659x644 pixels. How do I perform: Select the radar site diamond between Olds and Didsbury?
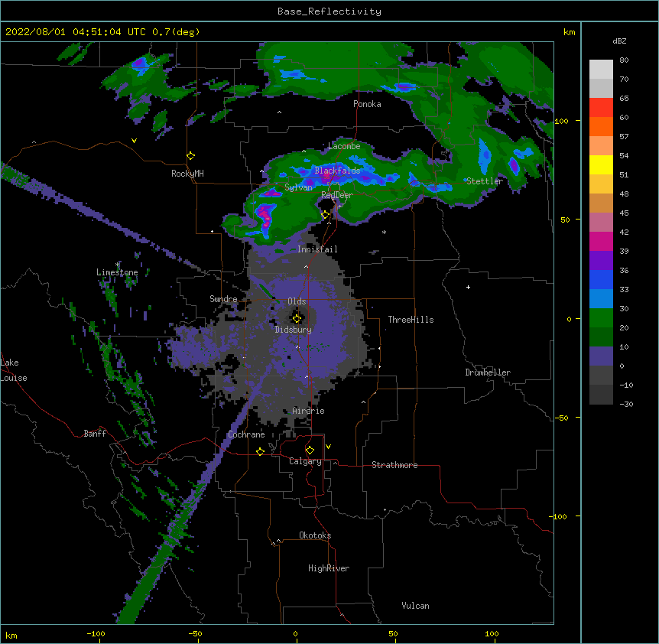click(x=297, y=318)
